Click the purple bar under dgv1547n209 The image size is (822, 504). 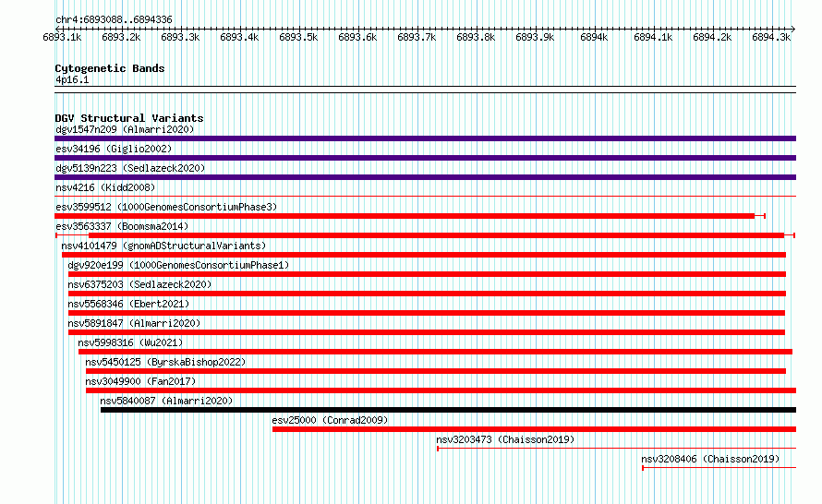425,138
